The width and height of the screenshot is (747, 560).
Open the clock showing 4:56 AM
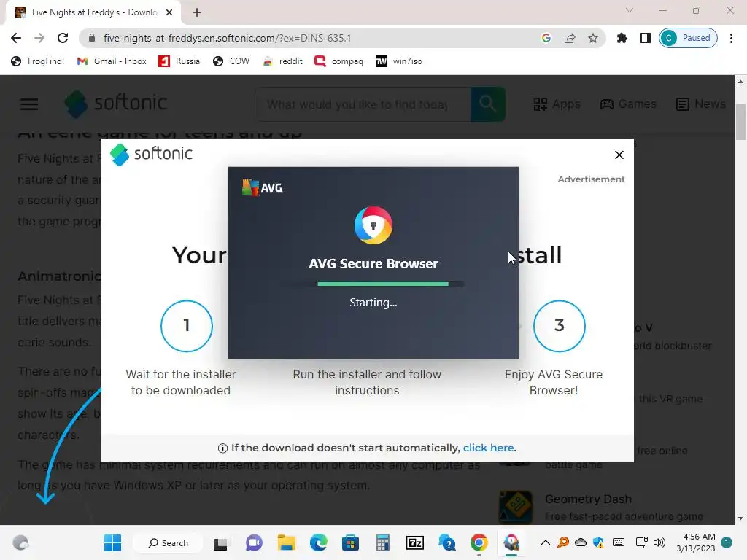point(696,542)
